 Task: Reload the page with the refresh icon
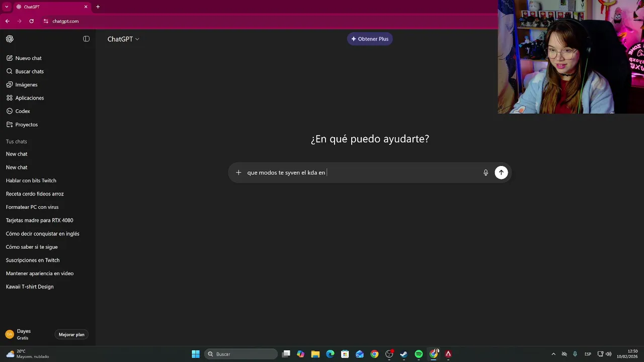click(x=31, y=21)
